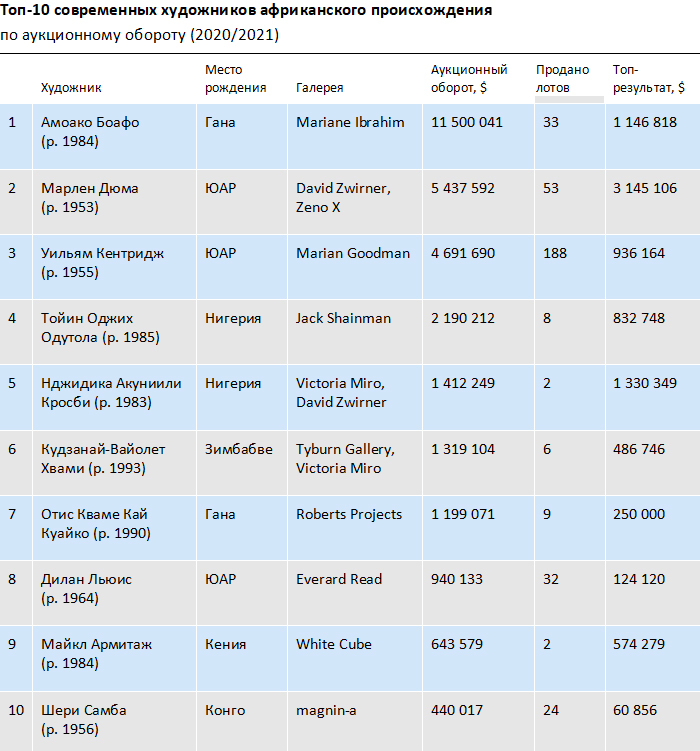This screenshot has height=751, width=700.
Task: Click gallery cell 'Marian Goodman'
Action: (353, 253)
